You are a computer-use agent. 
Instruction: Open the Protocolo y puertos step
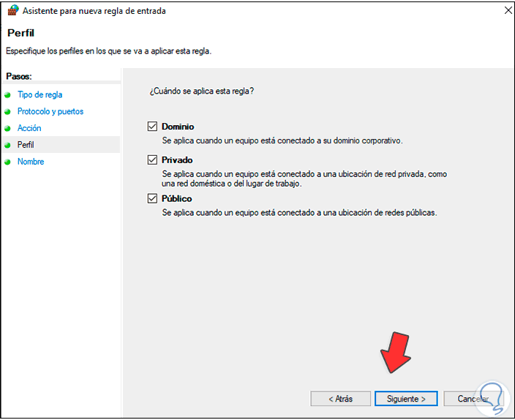pos(50,111)
